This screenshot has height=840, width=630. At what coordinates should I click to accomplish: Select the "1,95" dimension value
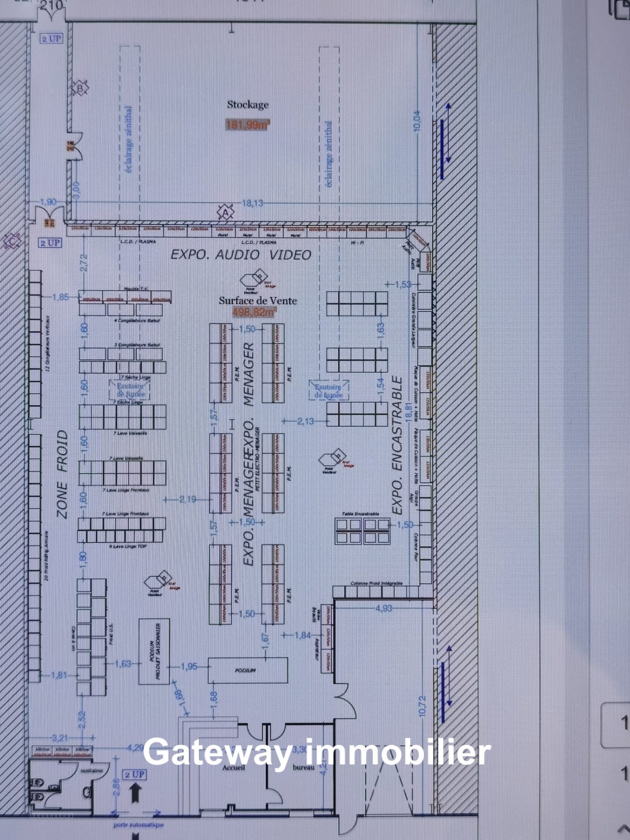pos(189,667)
